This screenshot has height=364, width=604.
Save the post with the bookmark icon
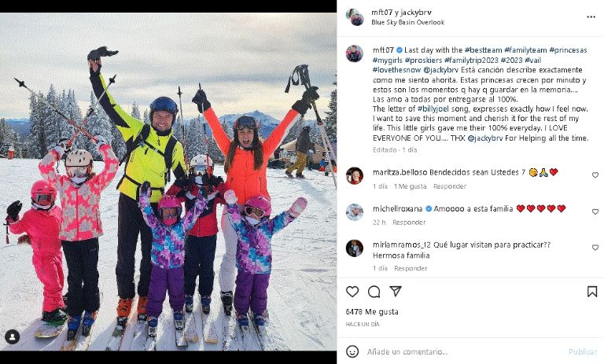pyautogui.click(x=592, y=292)
